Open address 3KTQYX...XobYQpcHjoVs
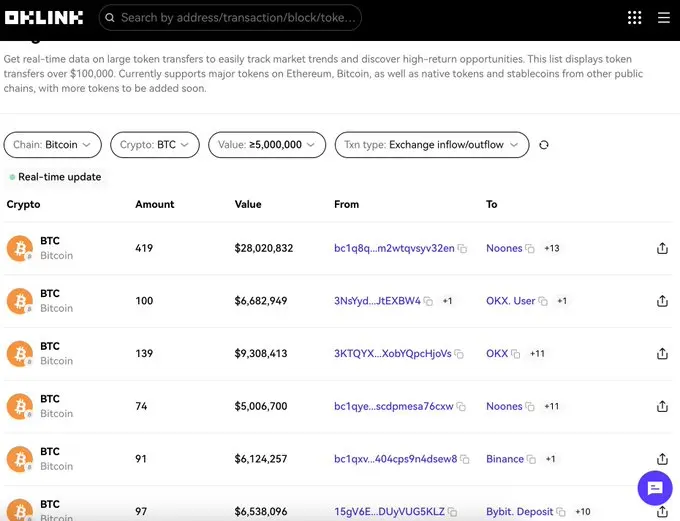Image resolution: width=680 pixels, height=521 pixels. (x=392, y=354)
